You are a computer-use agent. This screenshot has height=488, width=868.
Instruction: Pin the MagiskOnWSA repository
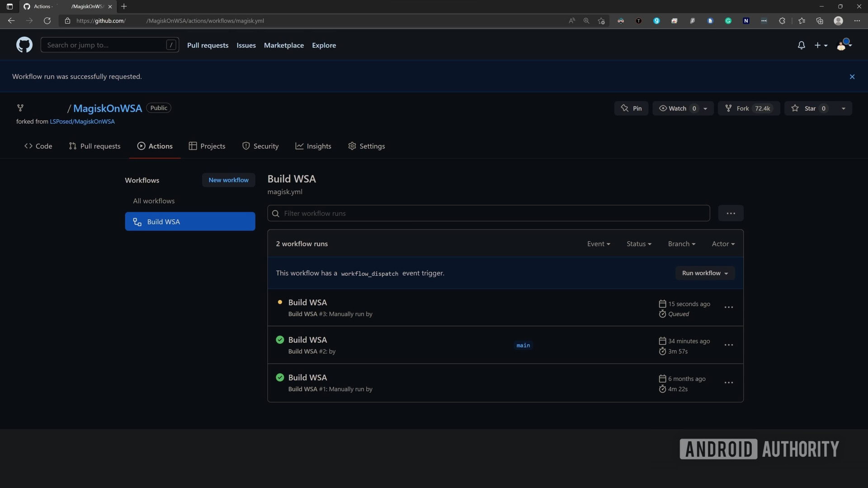coord(631,108)
